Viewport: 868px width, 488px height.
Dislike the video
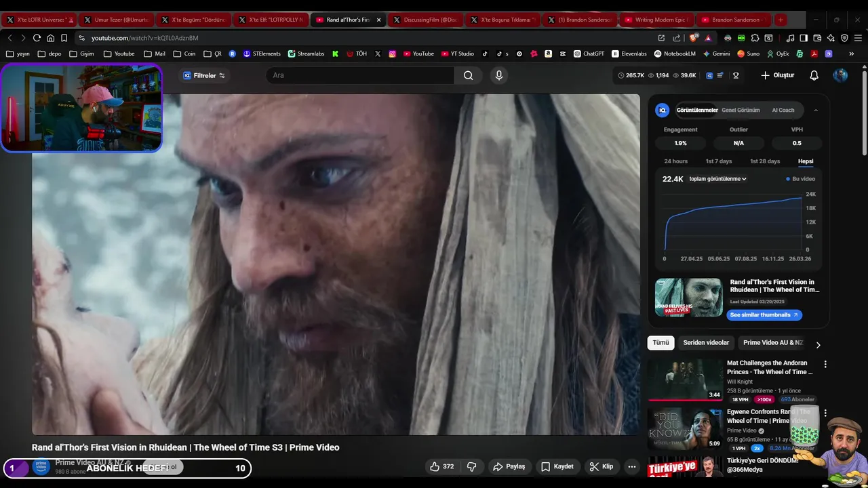pyautogui.click(x=471, y=466)
